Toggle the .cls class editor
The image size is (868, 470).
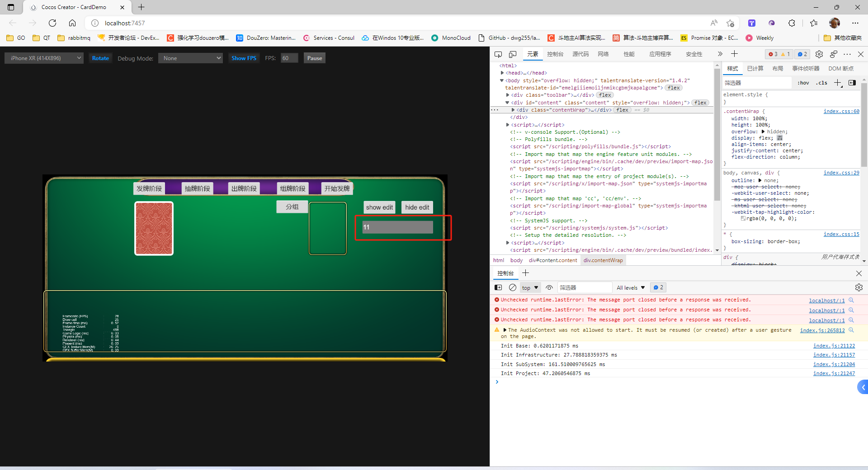click(821, 83)
